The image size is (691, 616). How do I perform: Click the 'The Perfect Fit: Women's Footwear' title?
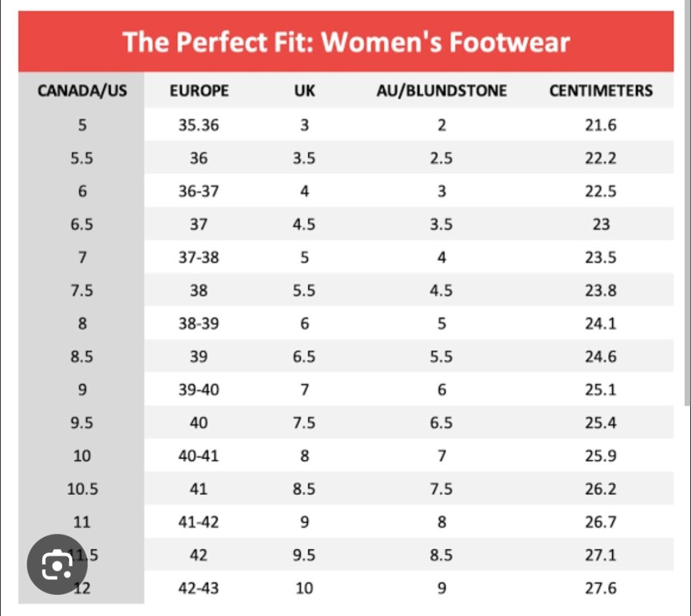pos(345,42)
